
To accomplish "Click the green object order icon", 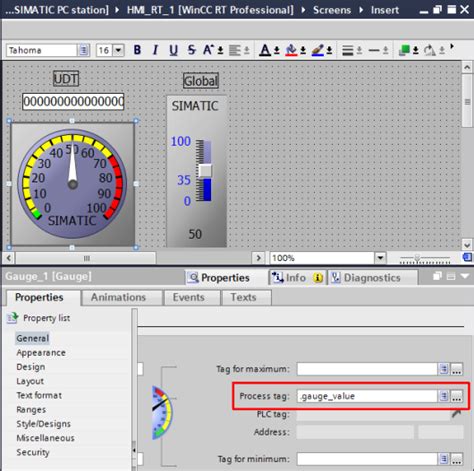I will pyautogui.click(x=404, y=50).
